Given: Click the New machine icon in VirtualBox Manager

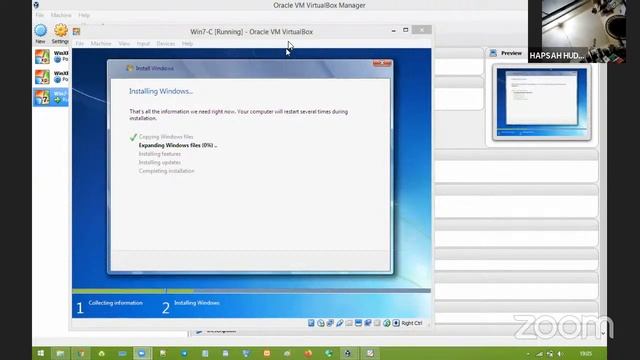Looking at the screenshot, I should [x=40, y=31].
